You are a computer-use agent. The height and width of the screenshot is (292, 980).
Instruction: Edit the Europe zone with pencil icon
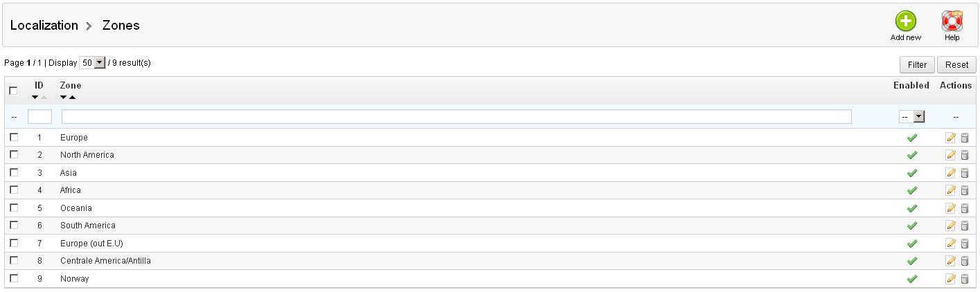coord(950,138)
